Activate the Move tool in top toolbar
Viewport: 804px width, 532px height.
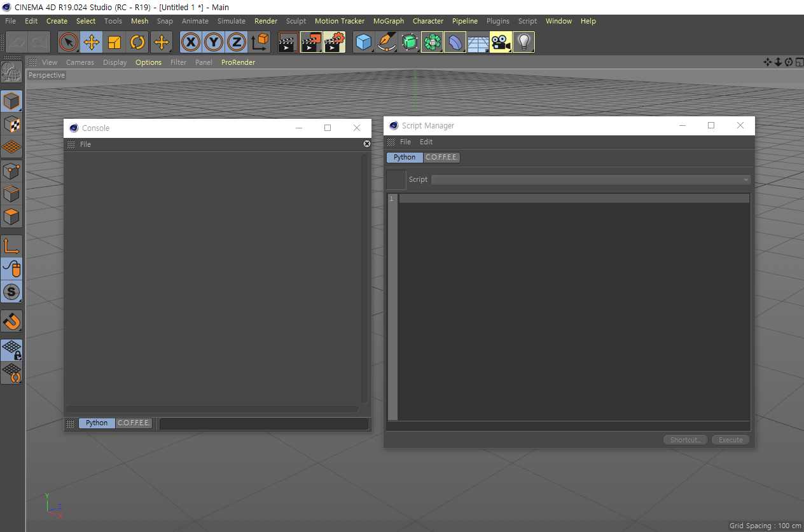pos(92,43)
